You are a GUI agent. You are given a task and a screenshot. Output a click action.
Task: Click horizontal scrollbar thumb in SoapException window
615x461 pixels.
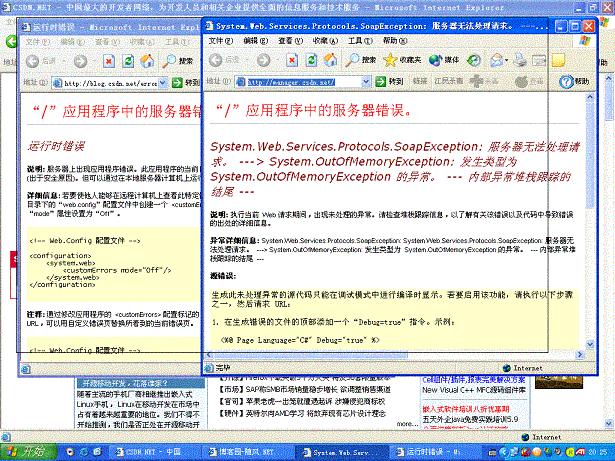click(x=309, y=355)
